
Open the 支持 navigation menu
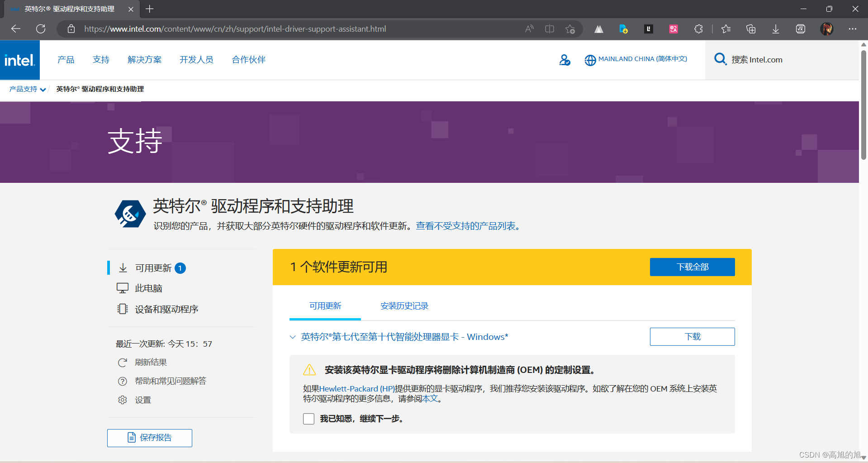tap(101, 60)
